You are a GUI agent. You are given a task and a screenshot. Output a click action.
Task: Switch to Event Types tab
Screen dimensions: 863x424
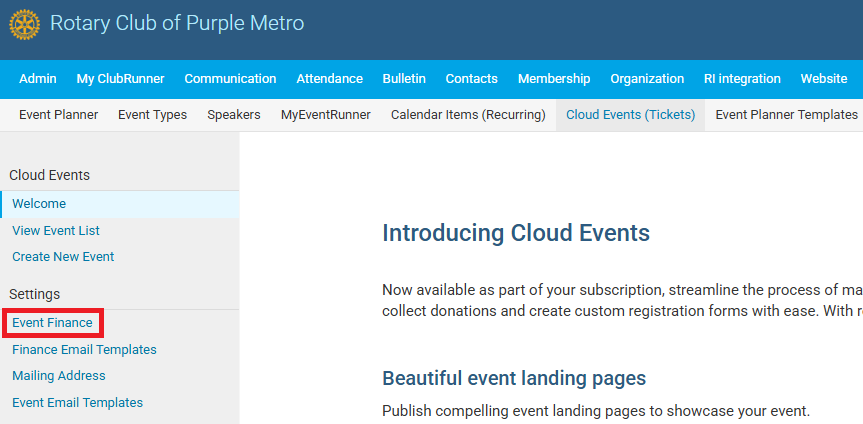point(152,115)
